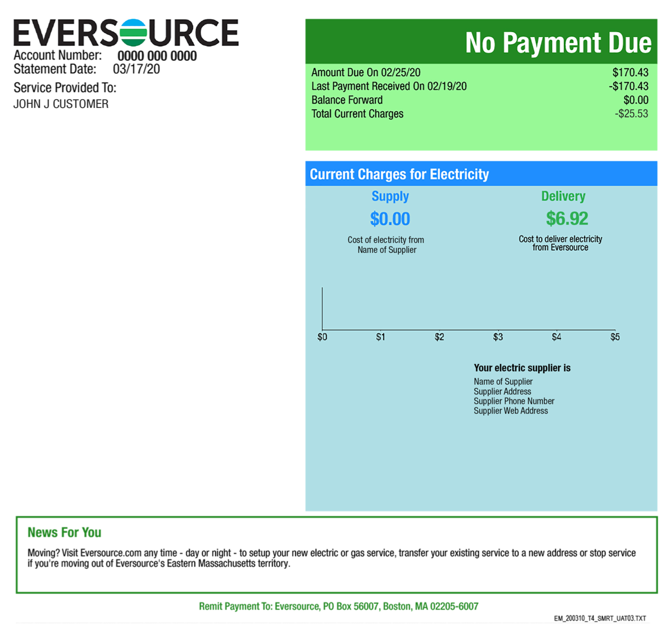The height and width of the screenshot is (629, 672).
Task: Click 'Cost to deliver electricity from Eversource'
Action: (x=560, y=243)
